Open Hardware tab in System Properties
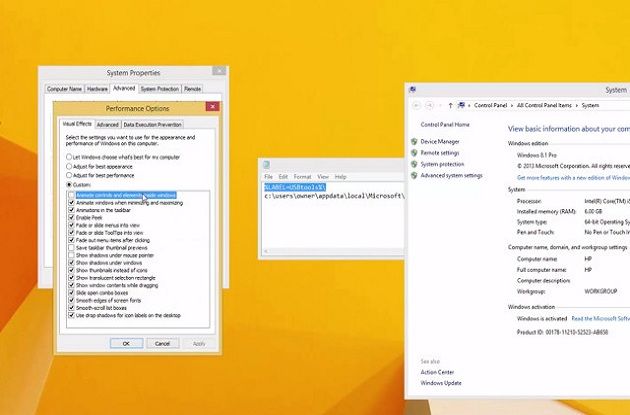 pos(97,89)
